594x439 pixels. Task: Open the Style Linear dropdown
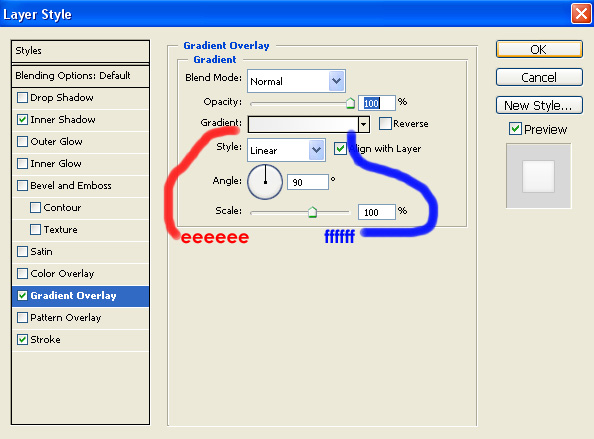[286, 150]
